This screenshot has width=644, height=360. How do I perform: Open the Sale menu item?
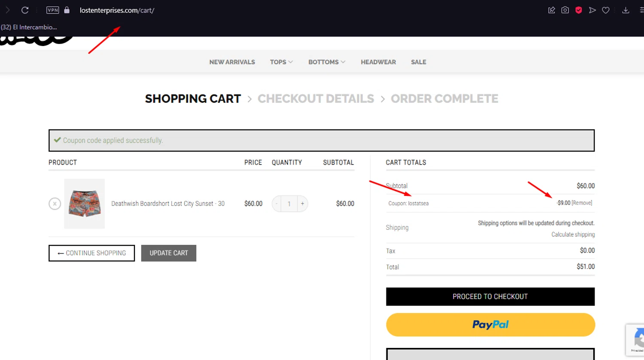click(419, 62)
